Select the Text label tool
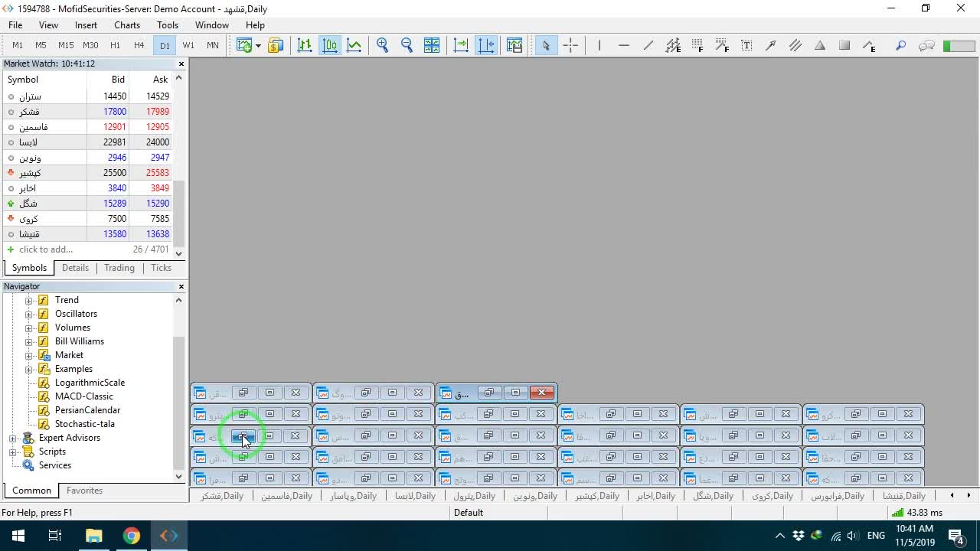The height and width of the screenshot is (551, 980). 746,45
